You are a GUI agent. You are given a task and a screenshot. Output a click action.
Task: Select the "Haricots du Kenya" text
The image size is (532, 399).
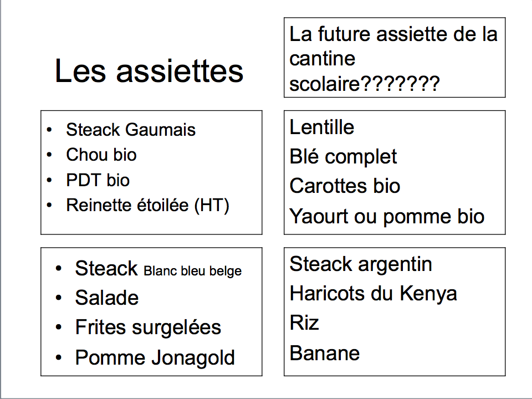[x=373, y=293]
